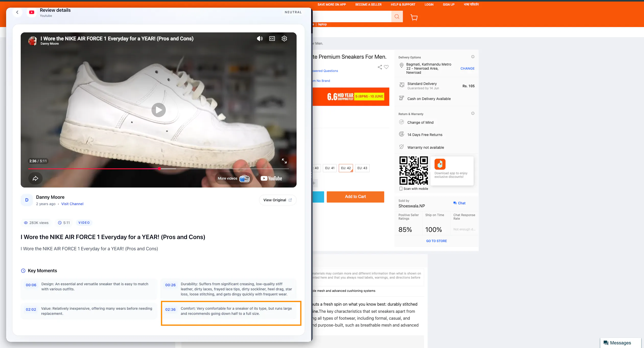Increase quantity with the plus button
Image resolution: width=644 pixels, height=348 pixels.
coord(314,183)
